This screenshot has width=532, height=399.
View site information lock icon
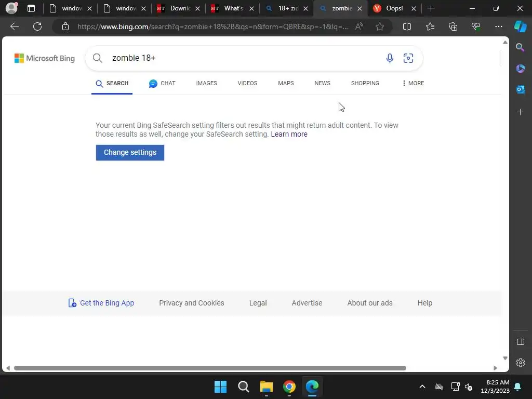click(x=65, y=26)
